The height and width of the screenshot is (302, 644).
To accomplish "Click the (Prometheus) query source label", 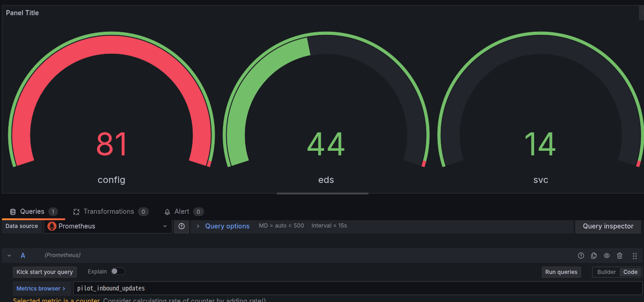I will 63,255.
